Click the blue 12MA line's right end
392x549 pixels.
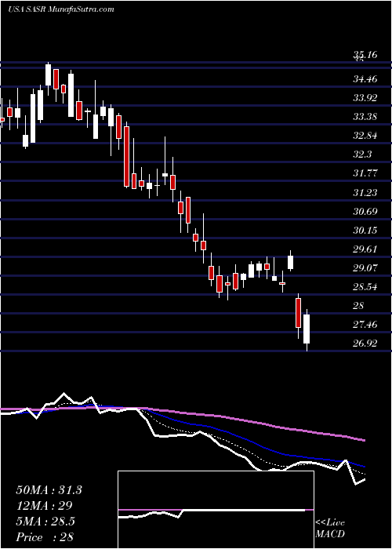(x=364, y=466)
